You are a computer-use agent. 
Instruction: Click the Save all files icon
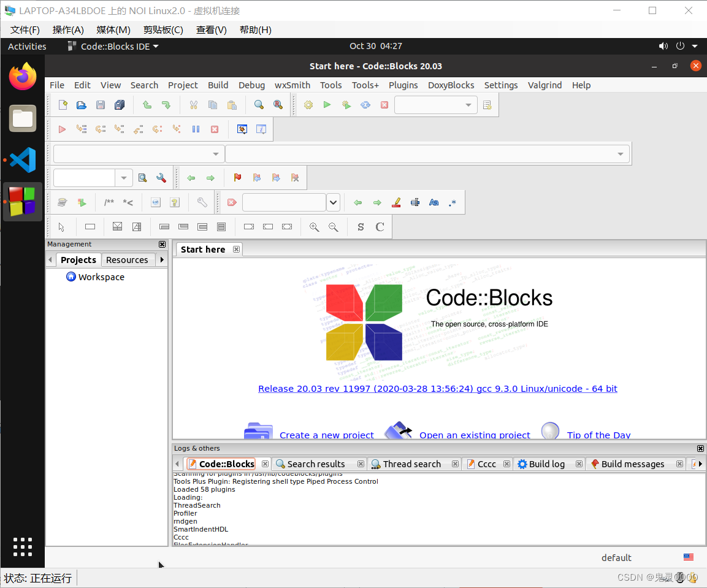120,105
